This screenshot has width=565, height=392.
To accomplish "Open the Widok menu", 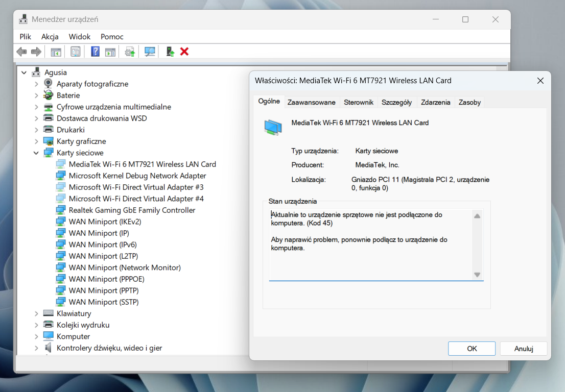I will [x=80, y=37].
